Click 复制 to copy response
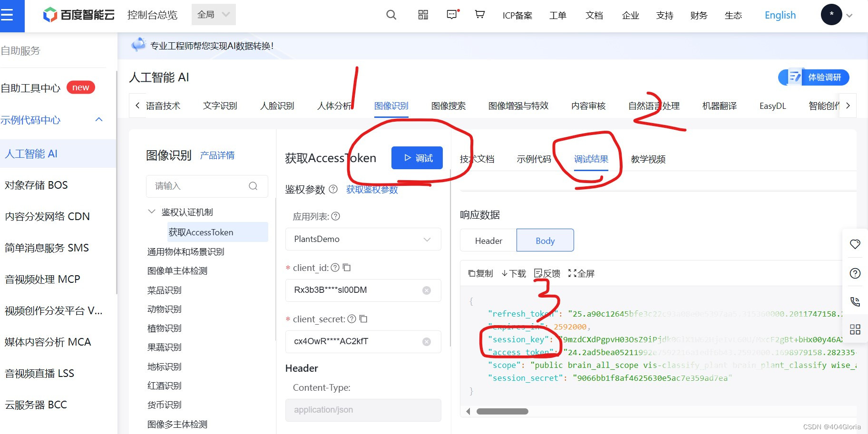 coord(480,273)
